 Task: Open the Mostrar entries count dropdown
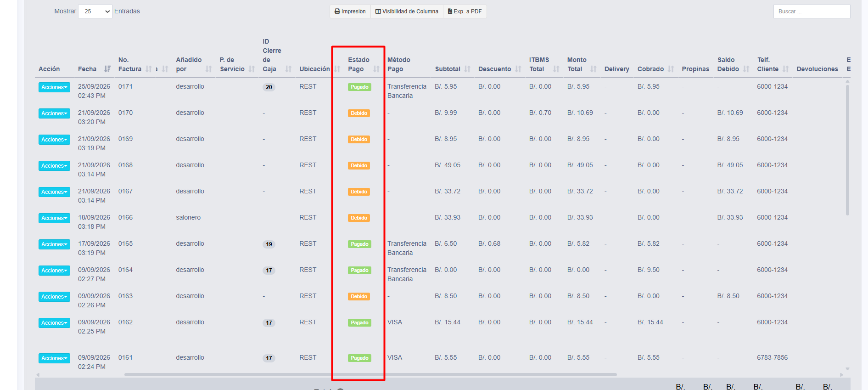pyautogui.click(x=95, y=11)
